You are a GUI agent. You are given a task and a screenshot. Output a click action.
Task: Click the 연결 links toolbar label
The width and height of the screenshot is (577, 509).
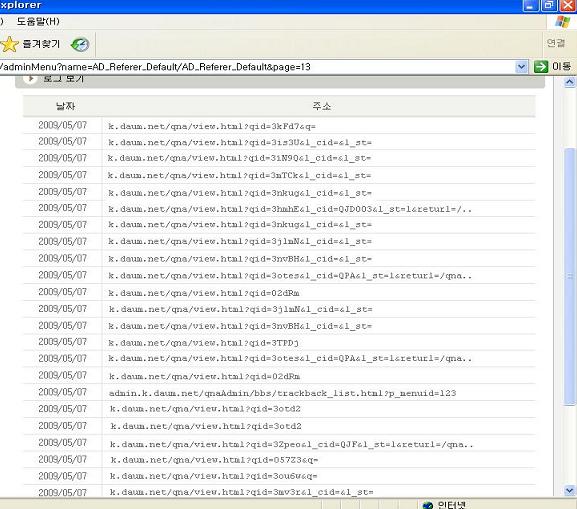556,43
